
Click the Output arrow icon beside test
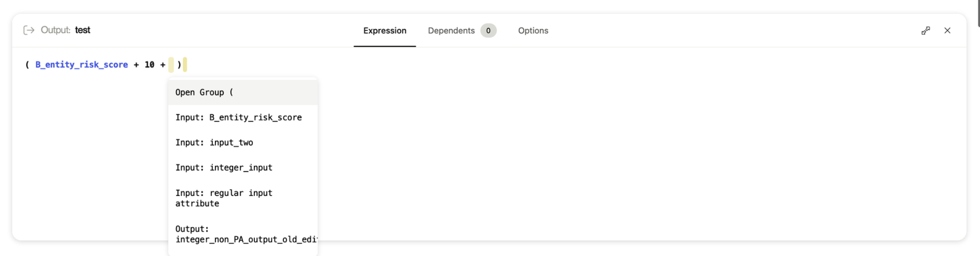coord(29,30)
